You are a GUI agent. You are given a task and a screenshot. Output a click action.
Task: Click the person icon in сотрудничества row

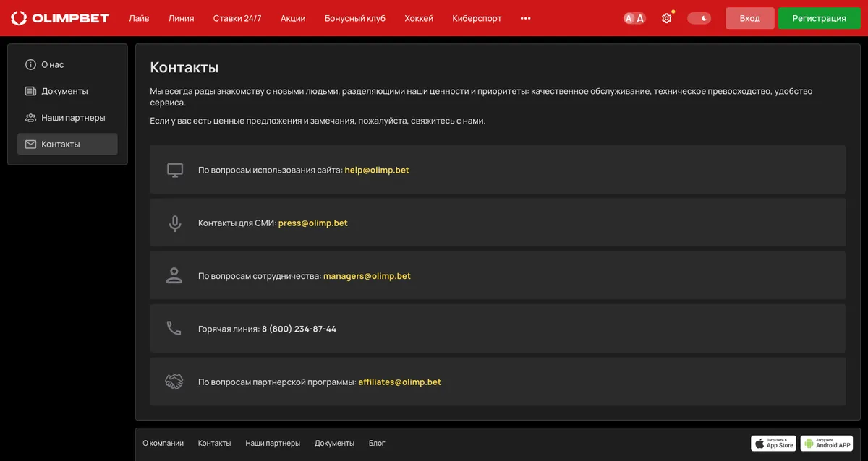174,275
